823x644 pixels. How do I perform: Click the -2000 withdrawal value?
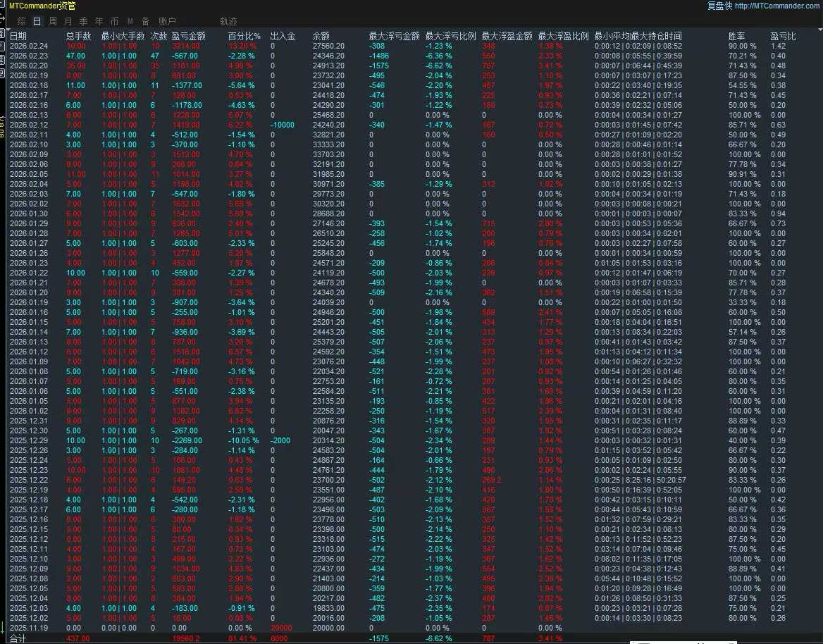(280, 440)
